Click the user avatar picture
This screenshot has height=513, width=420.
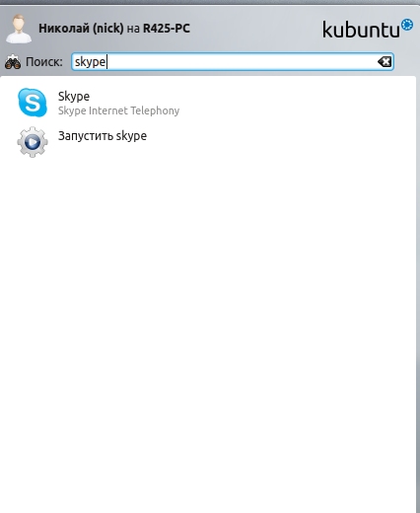click(19, 29)
